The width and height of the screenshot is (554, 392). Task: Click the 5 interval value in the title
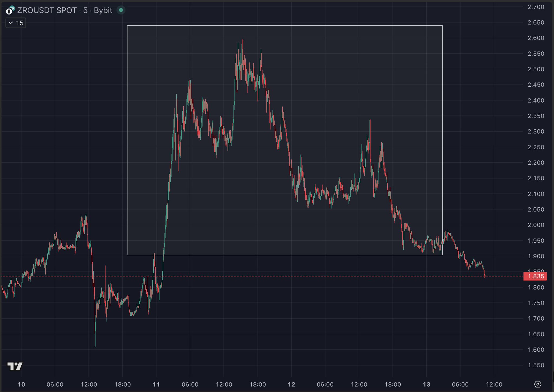point(85,10)
